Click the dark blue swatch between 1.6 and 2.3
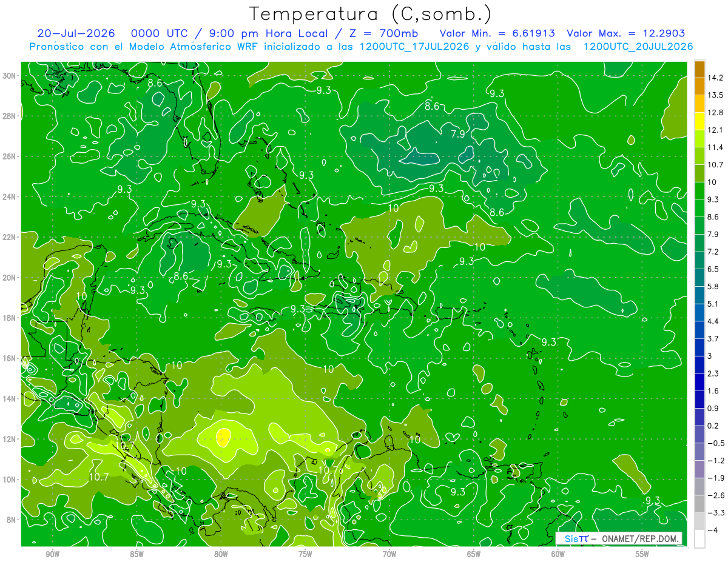The height and width of the screenshot is (562, 728). click(x=699, y=382)
